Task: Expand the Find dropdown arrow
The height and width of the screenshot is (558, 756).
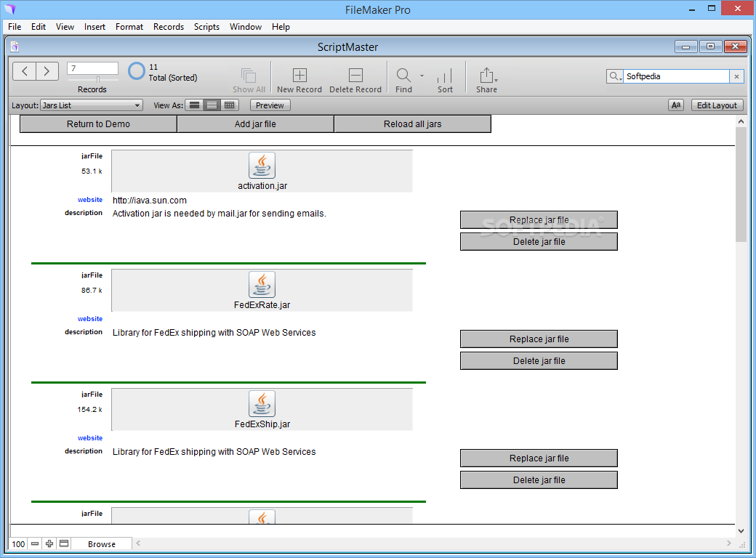Action: (x=422, y=76)
